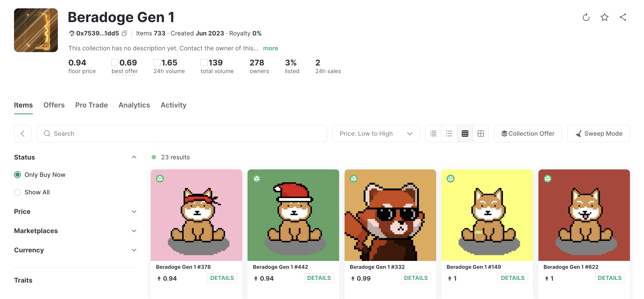Image resolution: width=644 pixels, height=299 pixels.
Task: Collapse the Status filter section
Action: click(x=134, y=157)
